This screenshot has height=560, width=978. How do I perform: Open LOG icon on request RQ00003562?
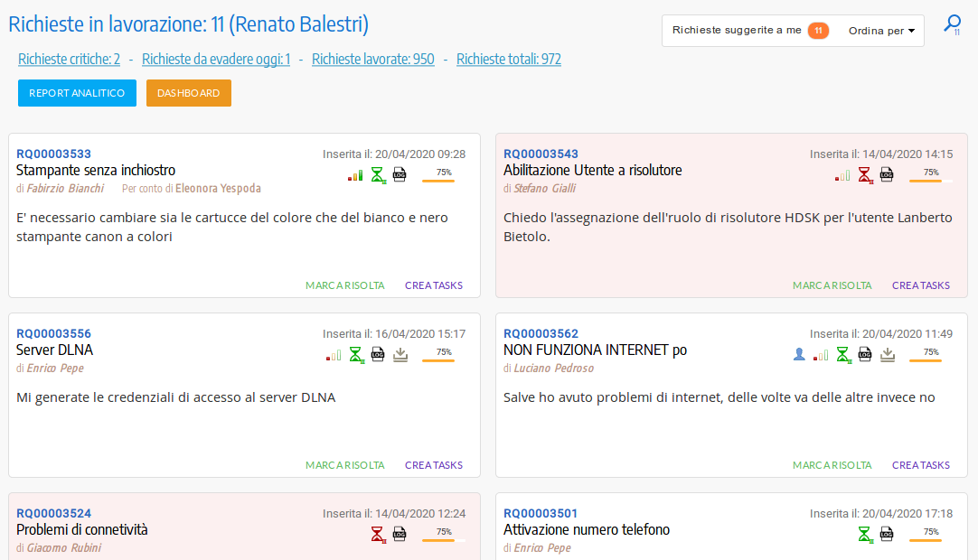(x=865, y=355)
